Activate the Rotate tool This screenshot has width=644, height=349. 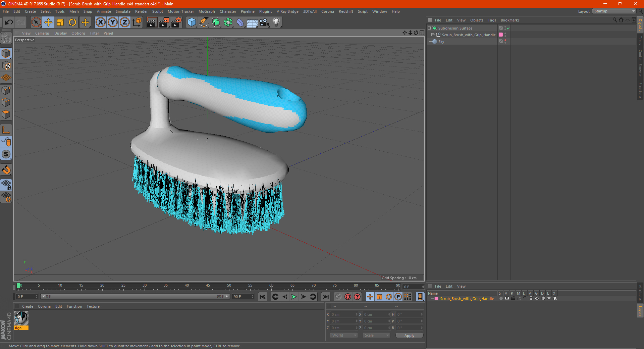click(x=72, y=22)
